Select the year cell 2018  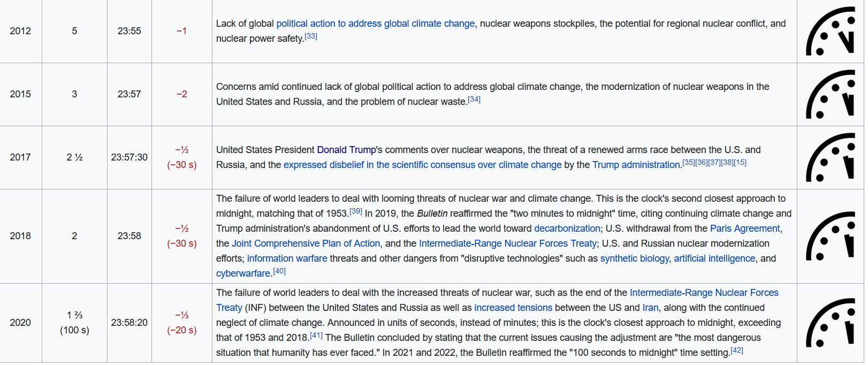20,236
